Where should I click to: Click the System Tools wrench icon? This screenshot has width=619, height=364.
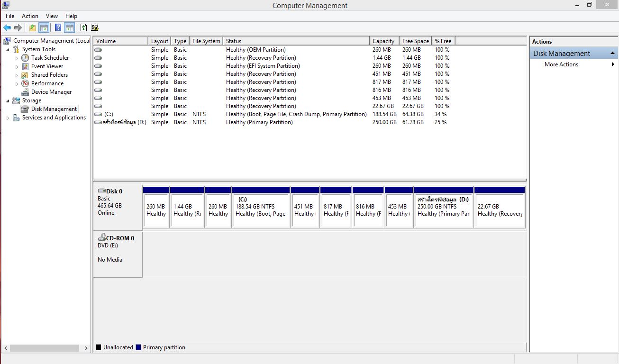tap(16, 49)
